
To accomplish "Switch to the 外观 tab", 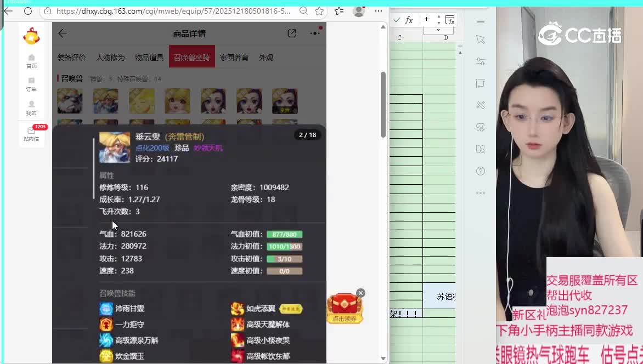I will tap(266, 58).
